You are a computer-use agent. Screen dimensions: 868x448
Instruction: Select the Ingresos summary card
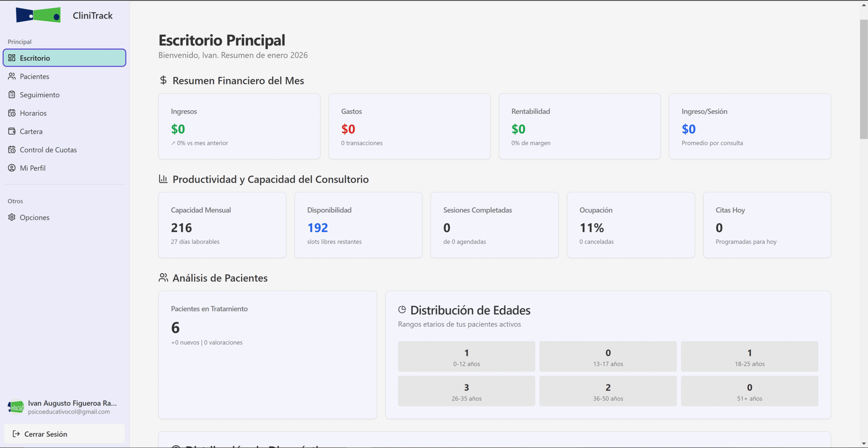click(239, 126)
